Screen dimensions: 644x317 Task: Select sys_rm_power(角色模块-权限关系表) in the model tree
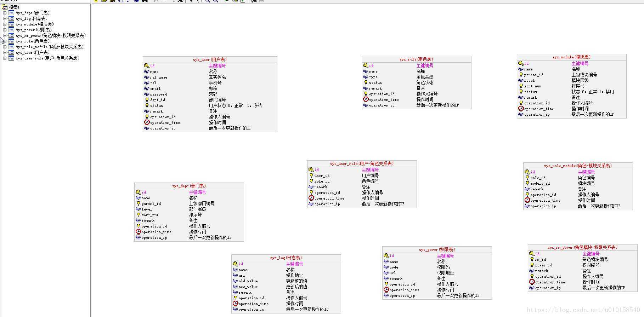pos(51,35)
